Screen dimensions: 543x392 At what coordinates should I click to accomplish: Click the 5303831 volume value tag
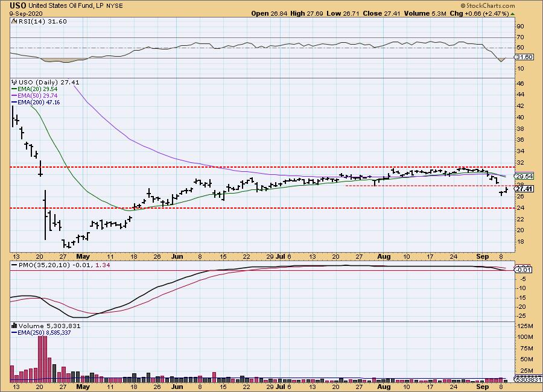click(529, 379)
